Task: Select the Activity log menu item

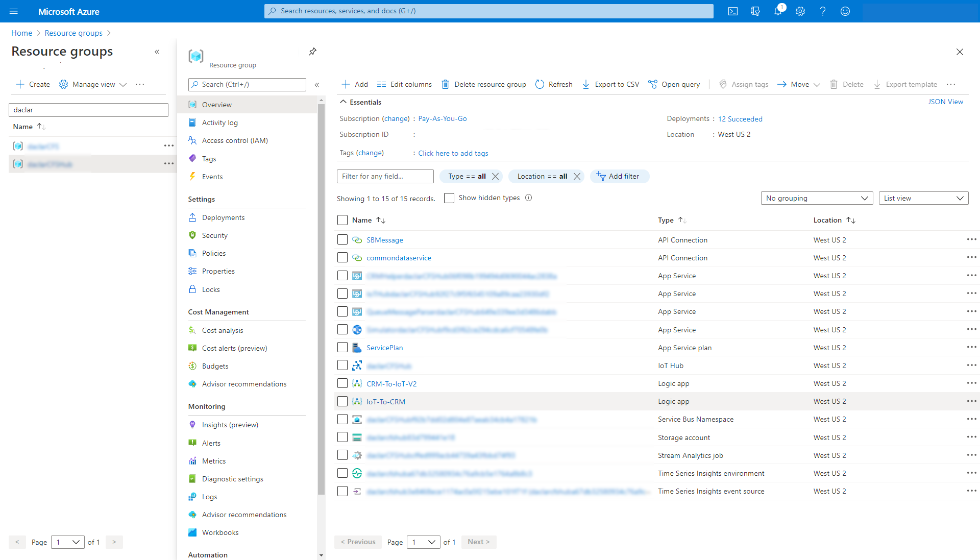Action: pyautogui.click(x=219, y=122)
